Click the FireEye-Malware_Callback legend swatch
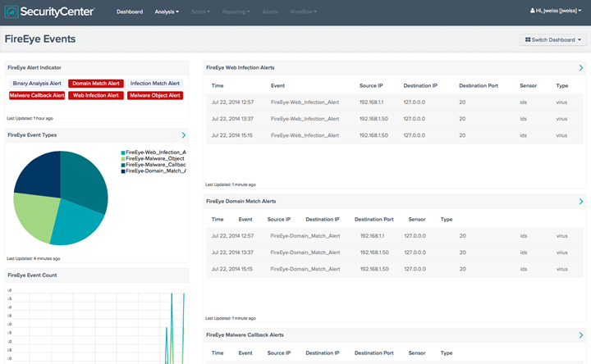The height and width of the screenshot is (364, 591). coord(123,165)
